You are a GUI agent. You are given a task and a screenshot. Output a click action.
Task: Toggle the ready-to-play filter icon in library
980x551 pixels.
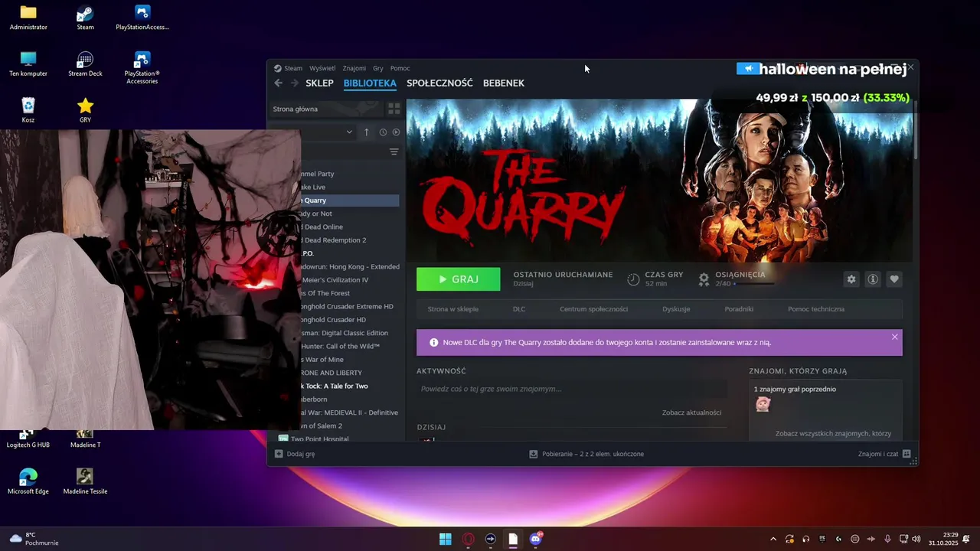click(x=396, y=132)
